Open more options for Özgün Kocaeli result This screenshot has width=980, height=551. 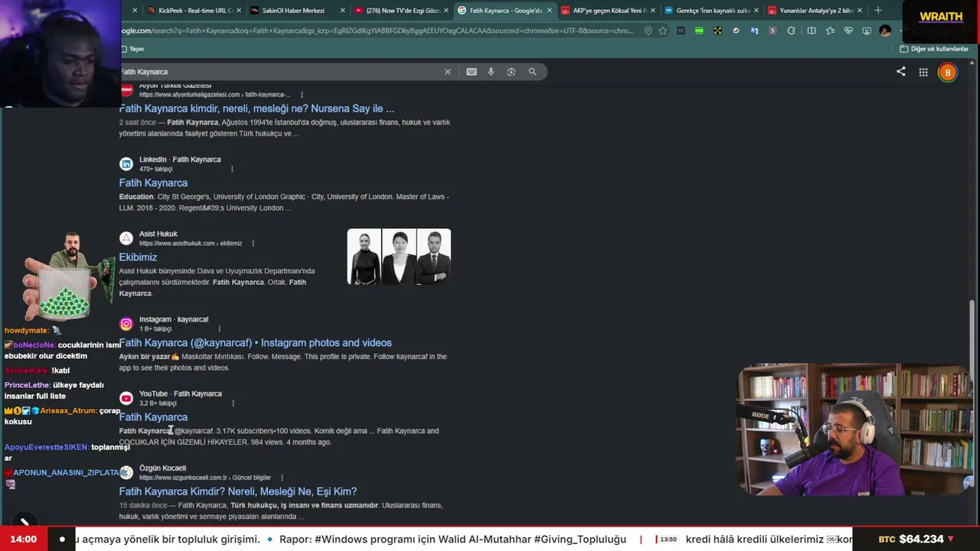(283, 478)
